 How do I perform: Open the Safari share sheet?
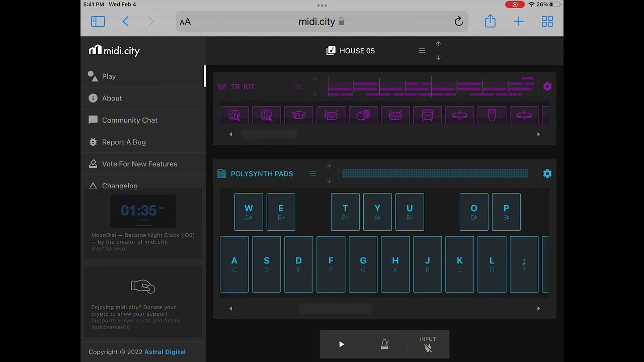pyautogui.click(x=490, y=21)
